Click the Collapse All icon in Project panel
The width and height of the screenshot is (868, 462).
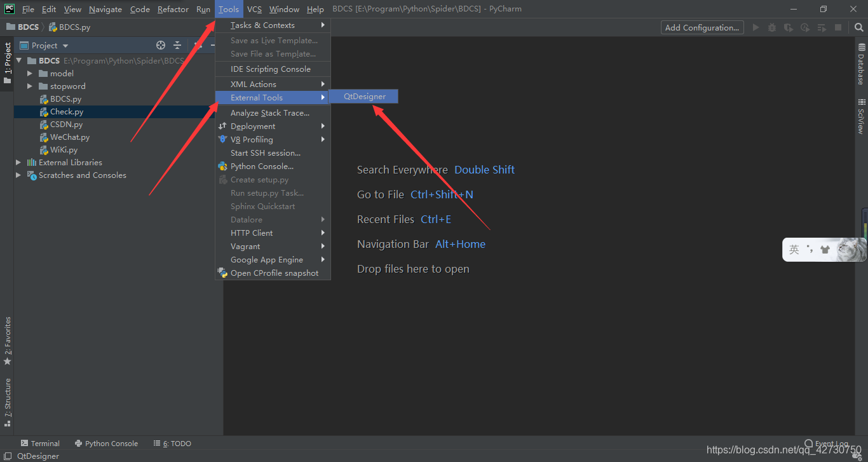point(177,45)
